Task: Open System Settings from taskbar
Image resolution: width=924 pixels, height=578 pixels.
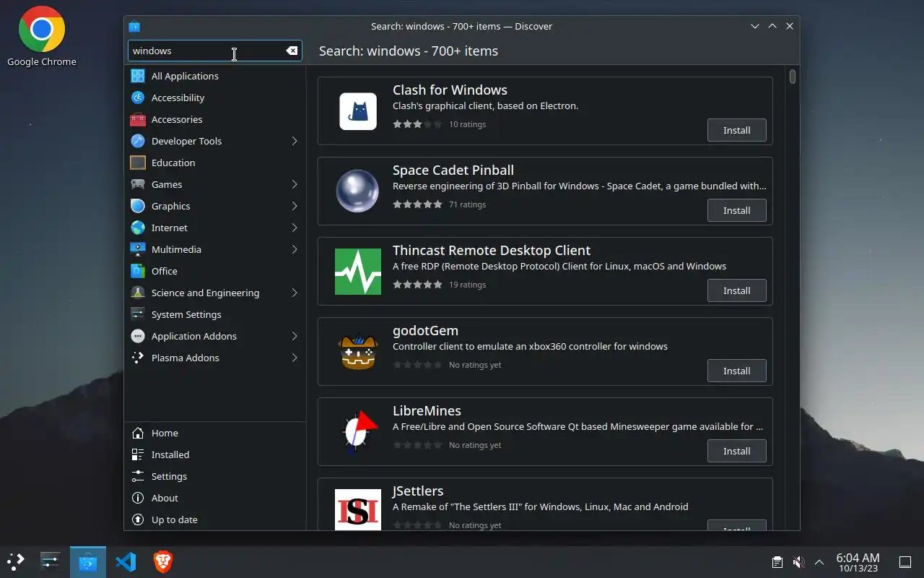Action: (51, 561)
